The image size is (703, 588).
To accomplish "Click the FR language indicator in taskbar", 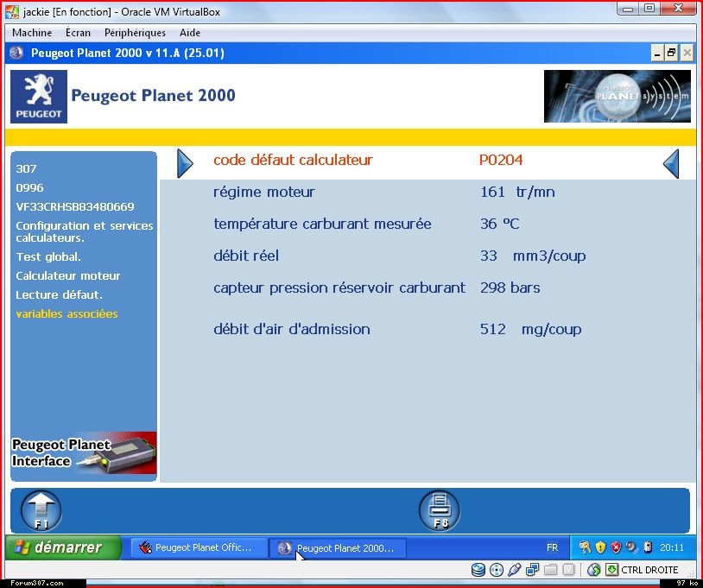I will 552,547.
